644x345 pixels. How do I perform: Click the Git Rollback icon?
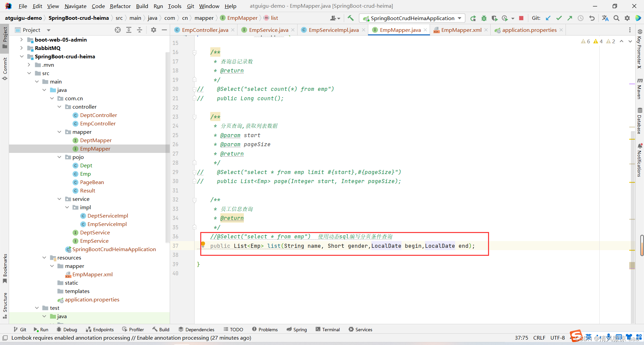click(592, 18)
